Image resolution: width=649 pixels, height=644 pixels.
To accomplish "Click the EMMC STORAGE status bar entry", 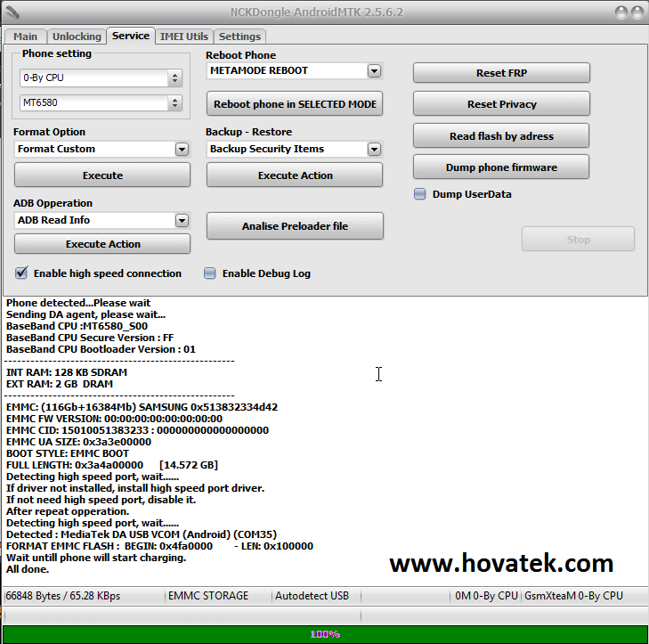I will 208,596.
